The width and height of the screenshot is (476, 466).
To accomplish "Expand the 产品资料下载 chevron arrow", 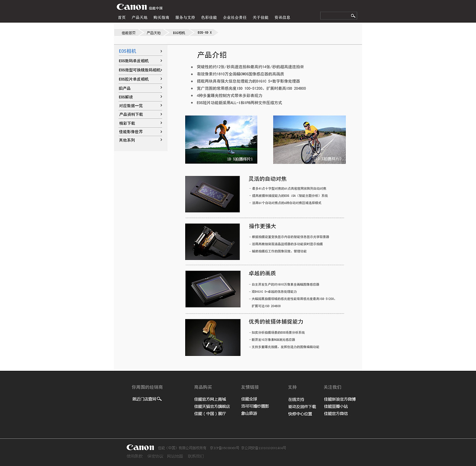I will pyautogui.click(x=161, y=114).
